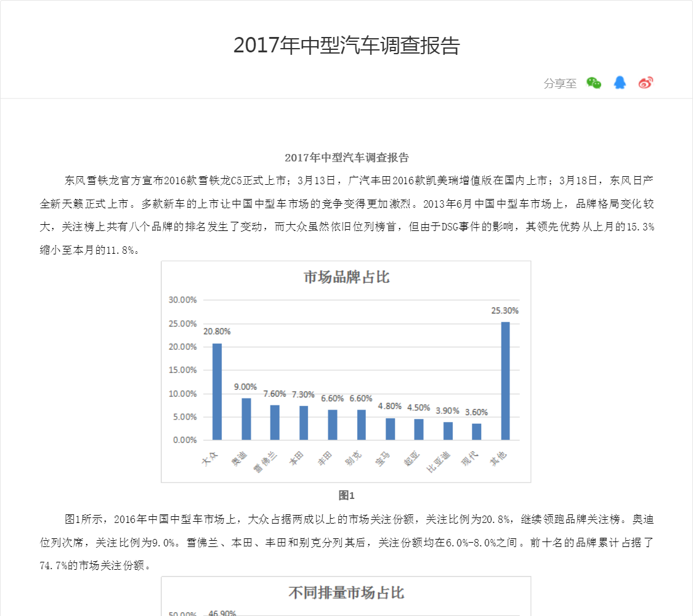Click the 宝马 x-axis category label
The width and height of the screenshot is (693, 616).
click(383, 458)
